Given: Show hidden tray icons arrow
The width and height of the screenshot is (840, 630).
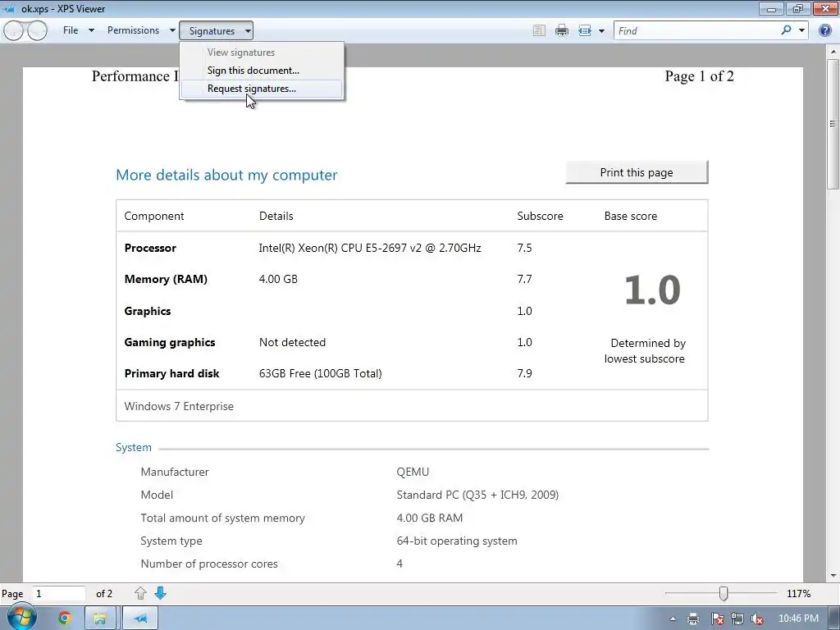Looking at the screenshot, I should coord(673,619).
